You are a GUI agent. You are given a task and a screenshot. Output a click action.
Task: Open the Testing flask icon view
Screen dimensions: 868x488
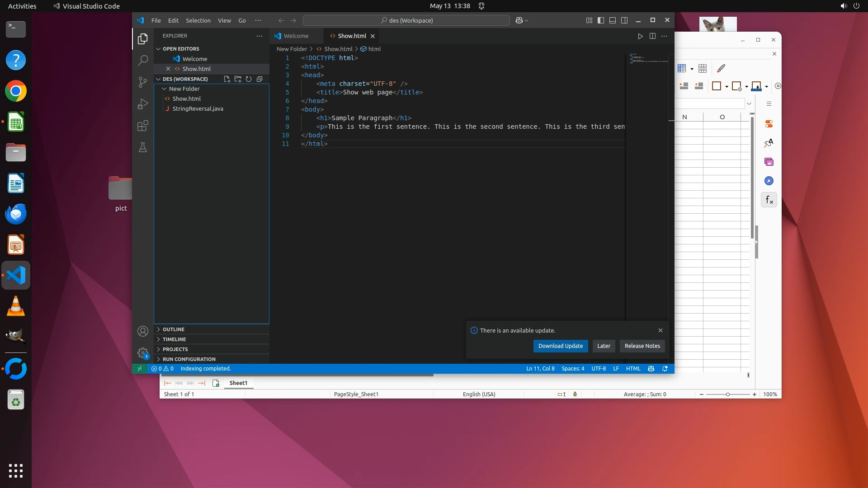143,147
